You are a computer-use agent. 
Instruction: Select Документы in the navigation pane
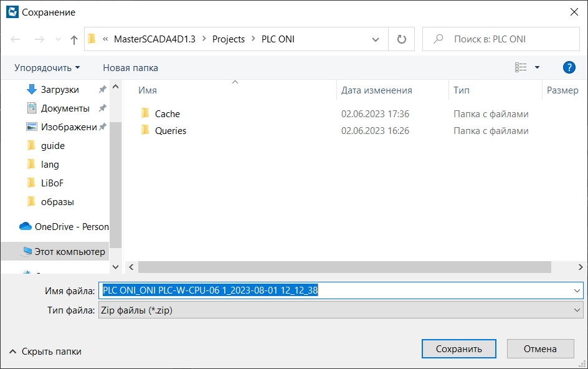(x=65, y=108)
